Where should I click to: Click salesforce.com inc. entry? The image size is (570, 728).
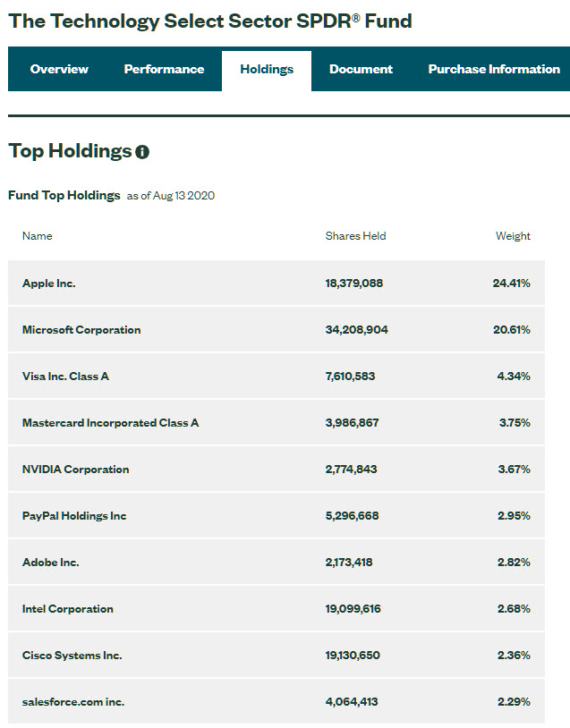(73, 702)
